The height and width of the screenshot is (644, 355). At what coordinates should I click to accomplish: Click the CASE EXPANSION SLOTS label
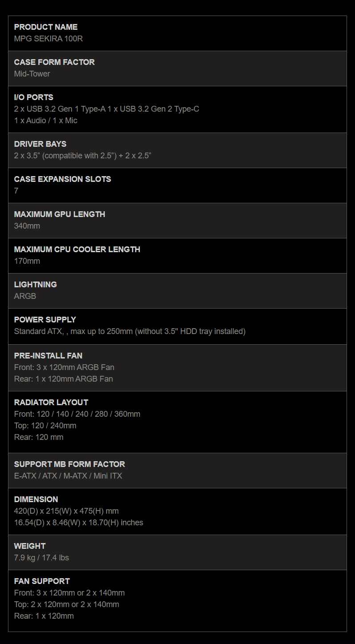(63, 179)
